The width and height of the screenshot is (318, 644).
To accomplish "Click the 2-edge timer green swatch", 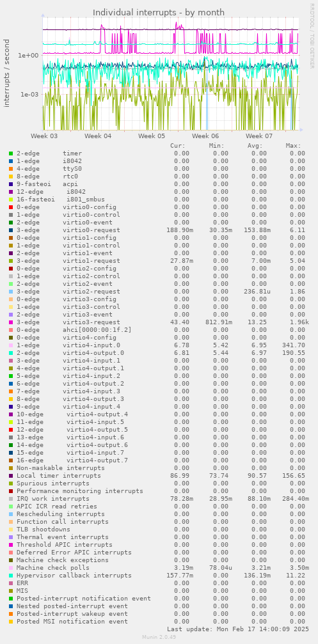I will 11,153.
